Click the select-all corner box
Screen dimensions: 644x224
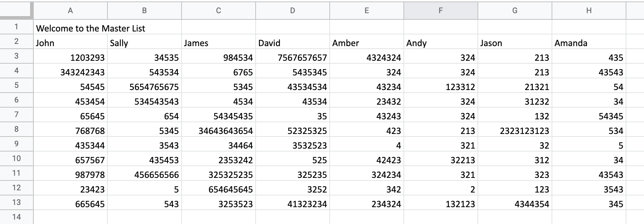point(17,11)
